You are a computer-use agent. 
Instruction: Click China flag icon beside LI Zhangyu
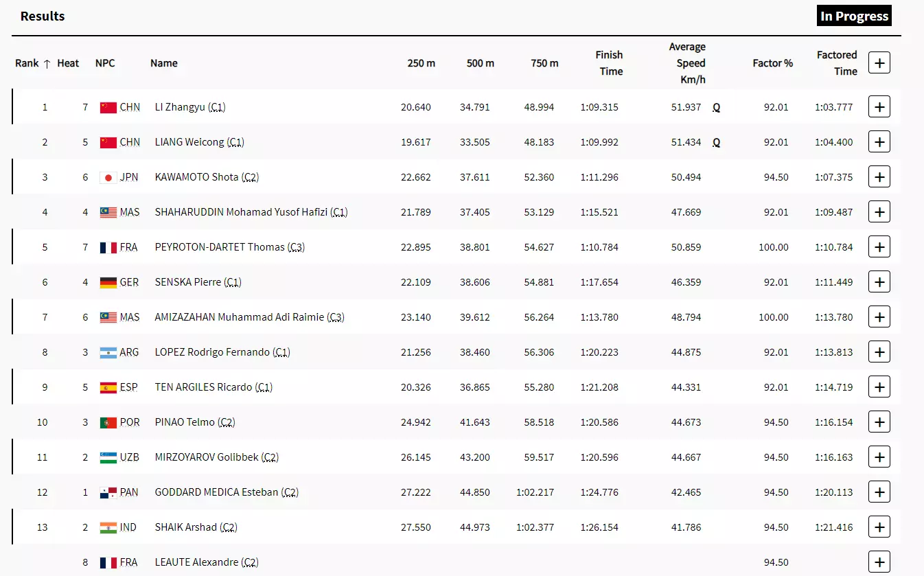coord(108,107)
